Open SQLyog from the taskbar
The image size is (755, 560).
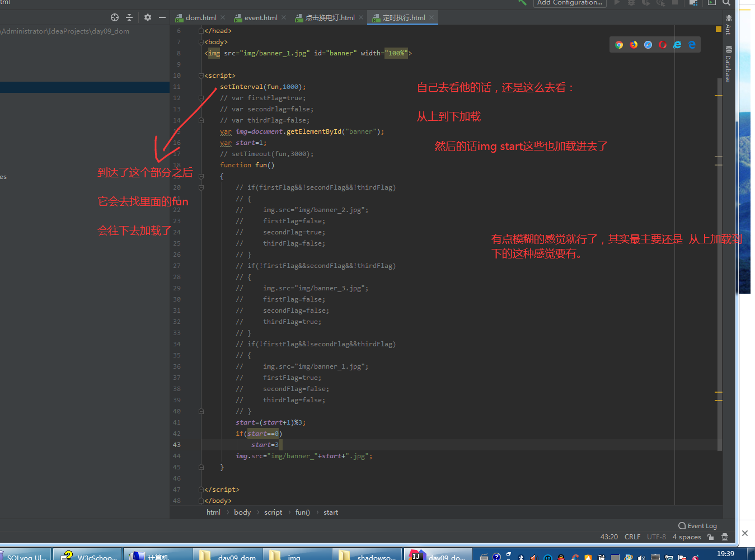click(x=26, y=555)
